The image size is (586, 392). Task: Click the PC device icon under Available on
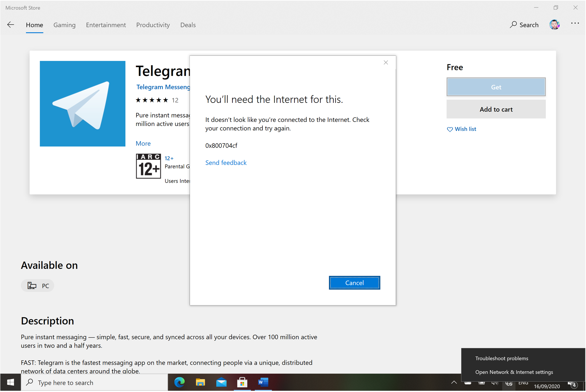pyautogui.click(x=32, y=286)
